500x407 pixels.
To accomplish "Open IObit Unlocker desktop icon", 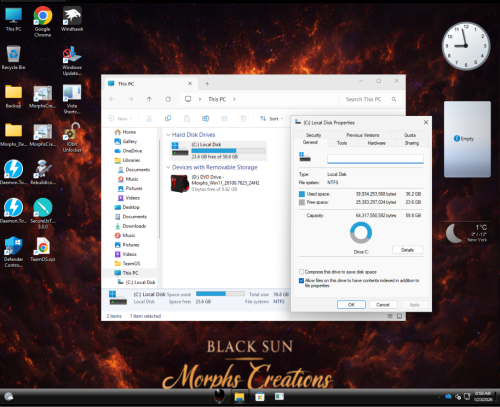I will coord(72,137).
